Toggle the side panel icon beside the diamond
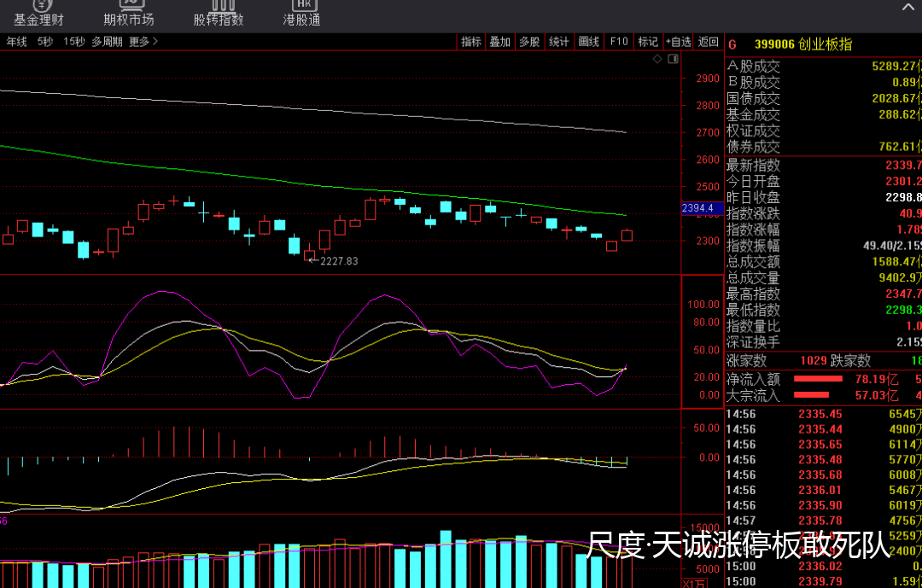The width and height of the screenshot is (922, 588). pyautogui.click(x=672, y=59)
